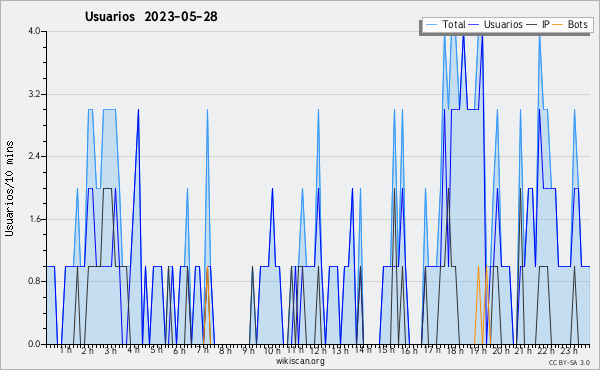
Task: Click the '9 h' x-axis label
Action: [248, 351]
